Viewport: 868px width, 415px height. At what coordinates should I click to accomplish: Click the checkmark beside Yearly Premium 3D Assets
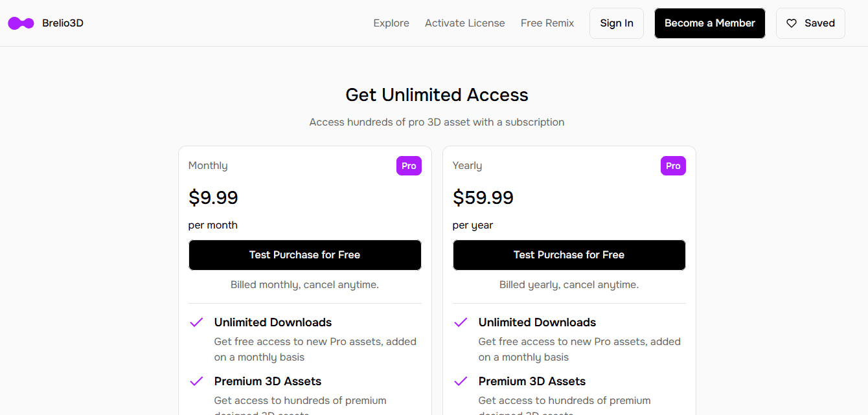pos(461,381)
